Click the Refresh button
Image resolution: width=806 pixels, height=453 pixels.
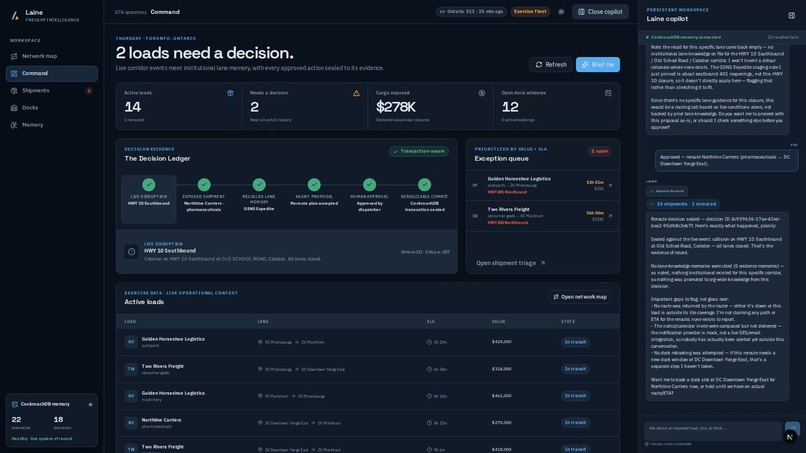(x=551, y=65)
